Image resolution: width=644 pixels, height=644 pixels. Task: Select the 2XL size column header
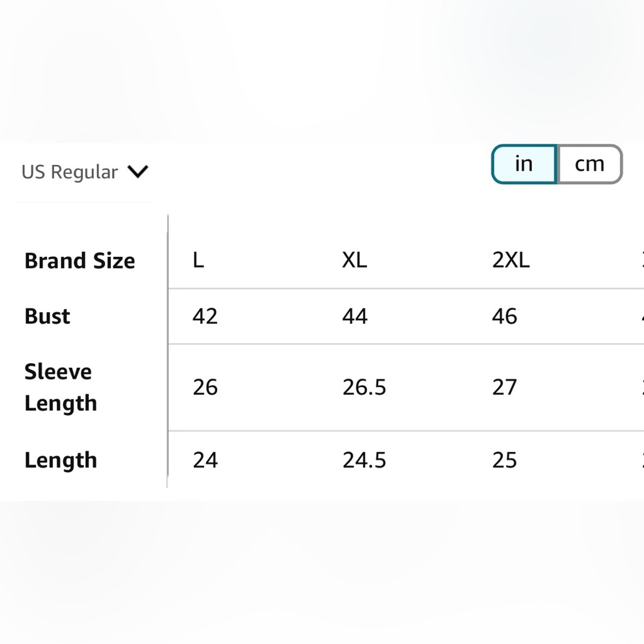(x=511, y=260)
